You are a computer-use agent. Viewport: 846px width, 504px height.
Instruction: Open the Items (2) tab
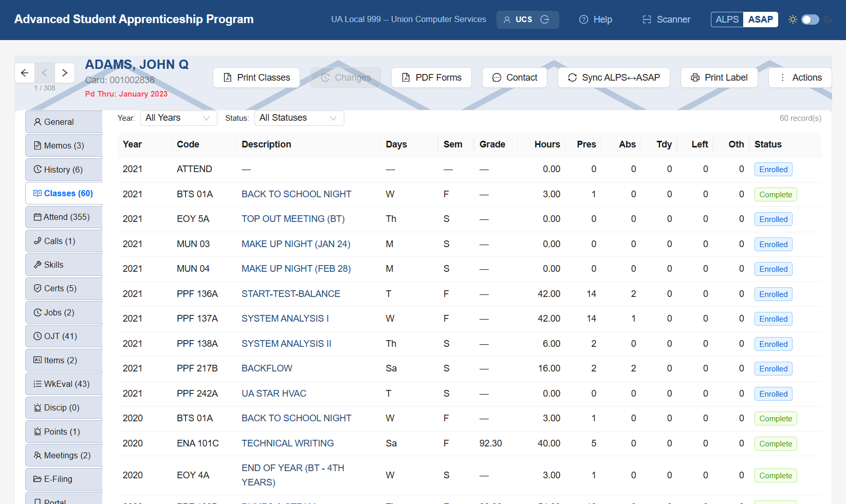[64, 360]
